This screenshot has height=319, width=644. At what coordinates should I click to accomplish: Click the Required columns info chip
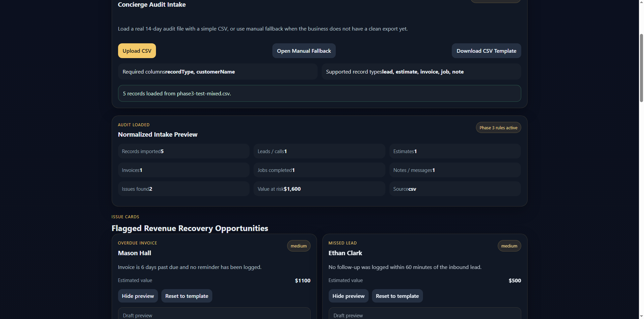[217, 71]
